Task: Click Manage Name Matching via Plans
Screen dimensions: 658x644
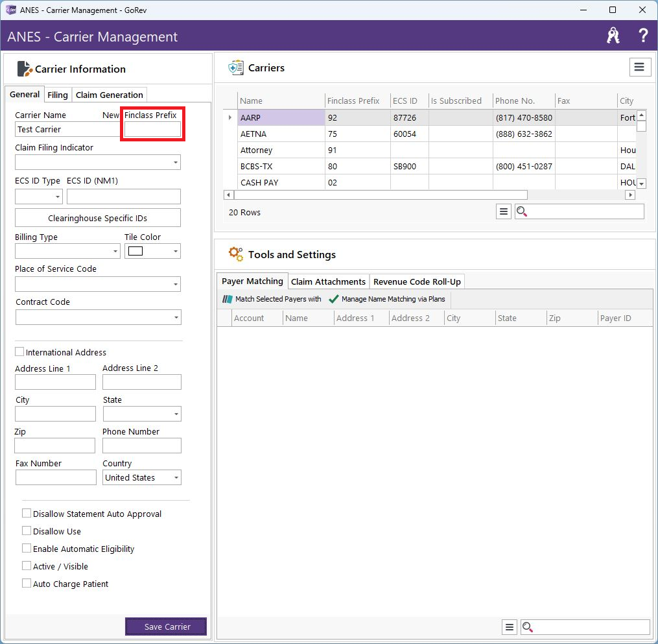Action: 387,299
